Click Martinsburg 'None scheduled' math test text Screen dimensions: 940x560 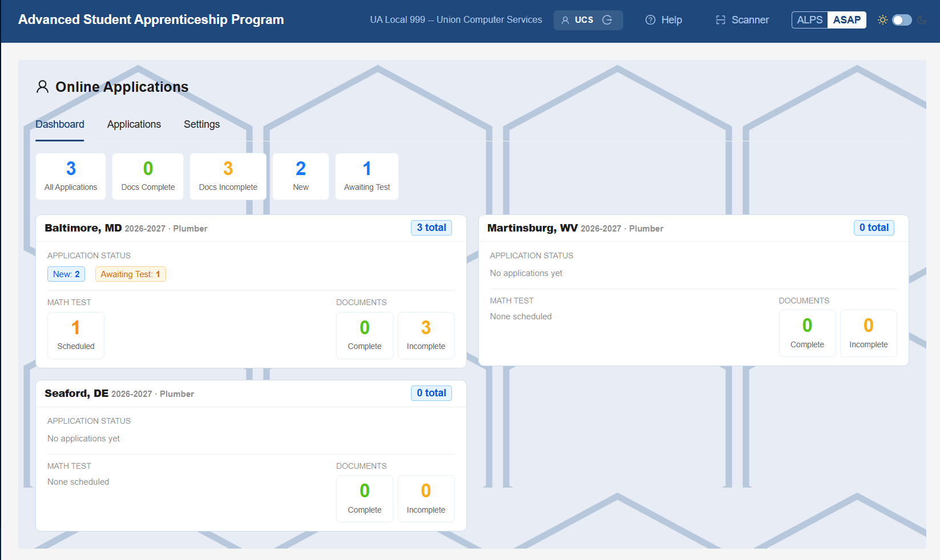pyautogui.click(x=521, y=316)
